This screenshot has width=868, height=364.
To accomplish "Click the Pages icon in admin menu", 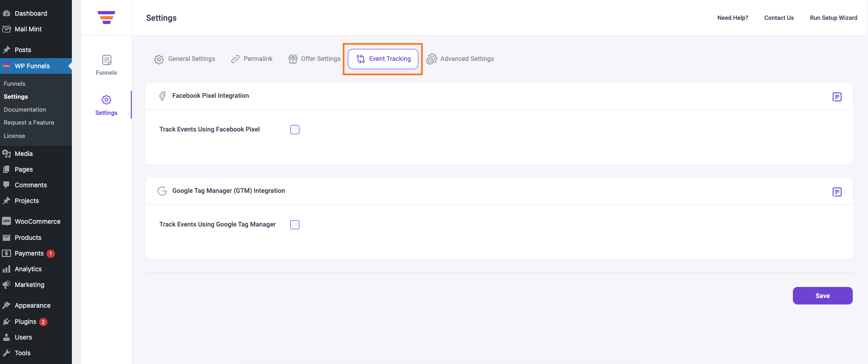I will 6,169.
